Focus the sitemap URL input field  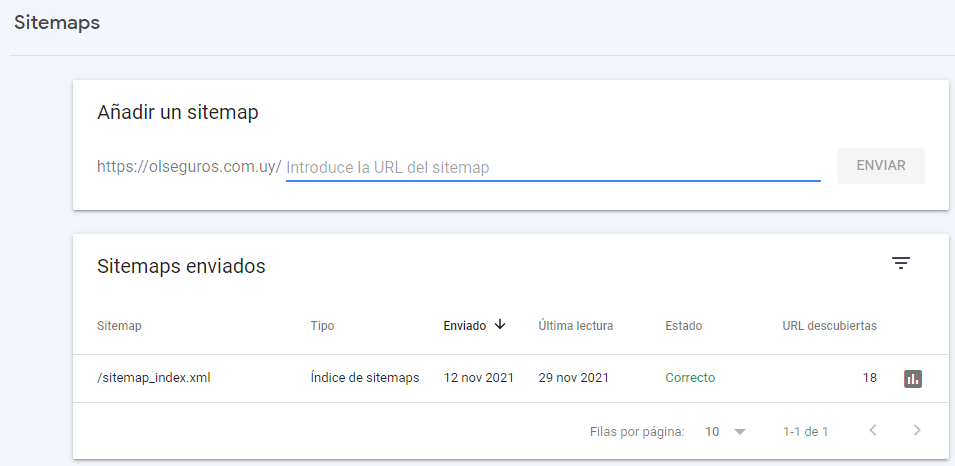pos(553,167)
